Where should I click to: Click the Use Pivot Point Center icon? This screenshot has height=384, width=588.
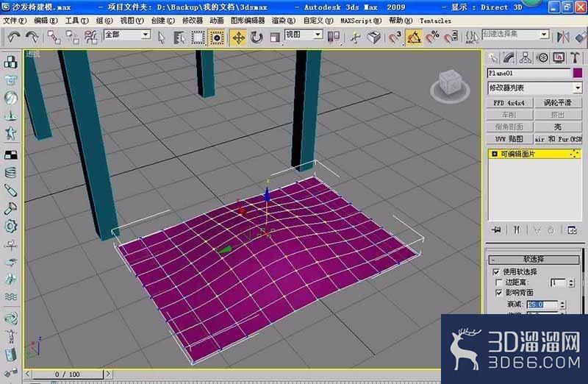coord(333,38)
